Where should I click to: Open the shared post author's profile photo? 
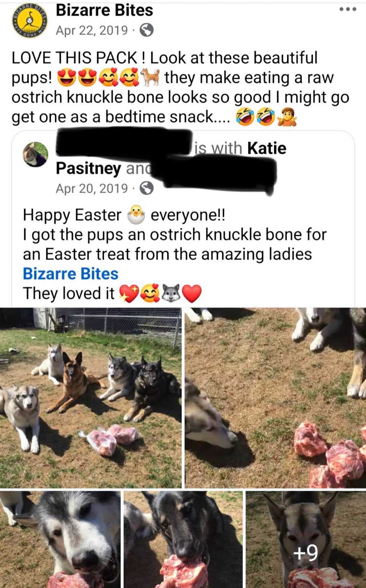pos(36,154)
